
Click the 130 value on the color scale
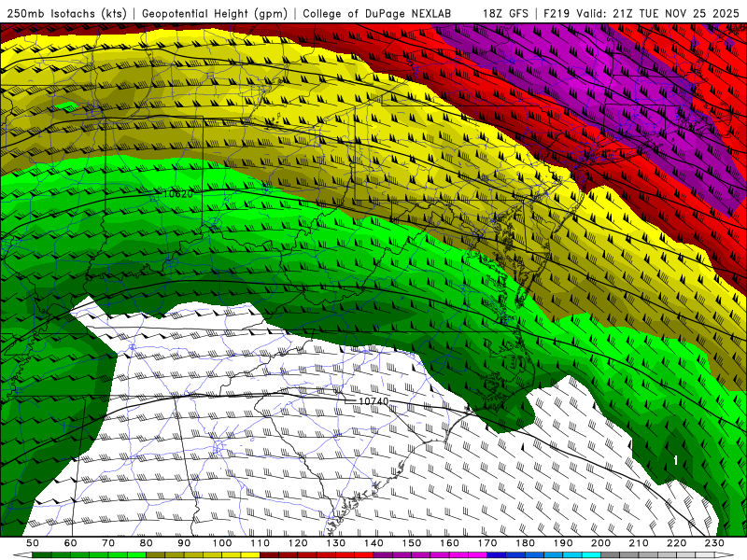(336, 543)
